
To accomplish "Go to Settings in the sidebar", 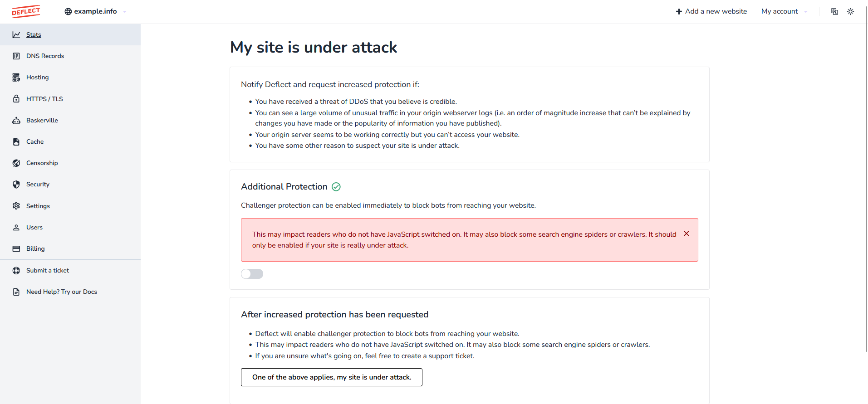I will (38, 206).
